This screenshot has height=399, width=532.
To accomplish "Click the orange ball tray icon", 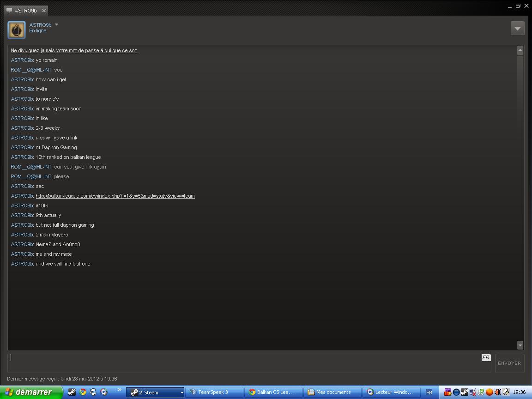I will [x=489, y=392].
